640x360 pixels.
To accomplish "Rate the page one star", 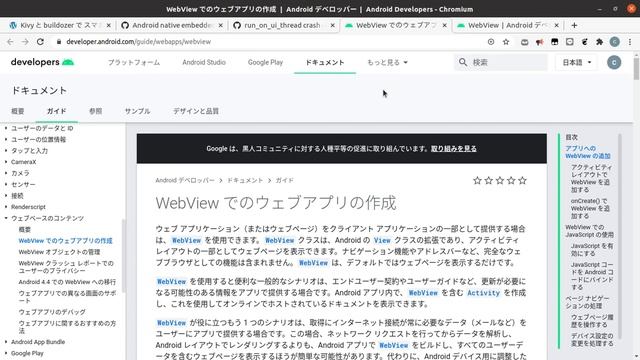I will [x=477, y=180].
